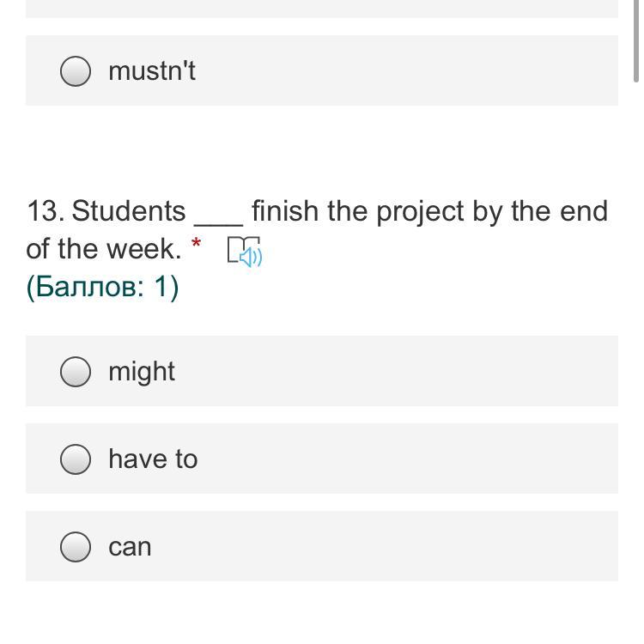Click question 13 text "Students ___ finish"
This screenshot has width=644, height=644.
click(x=129, y=211)
